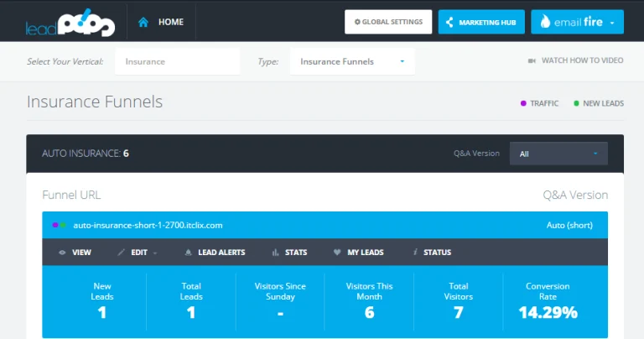
Task: Click the TRAFFIC legend label
Action: [544, 103]
